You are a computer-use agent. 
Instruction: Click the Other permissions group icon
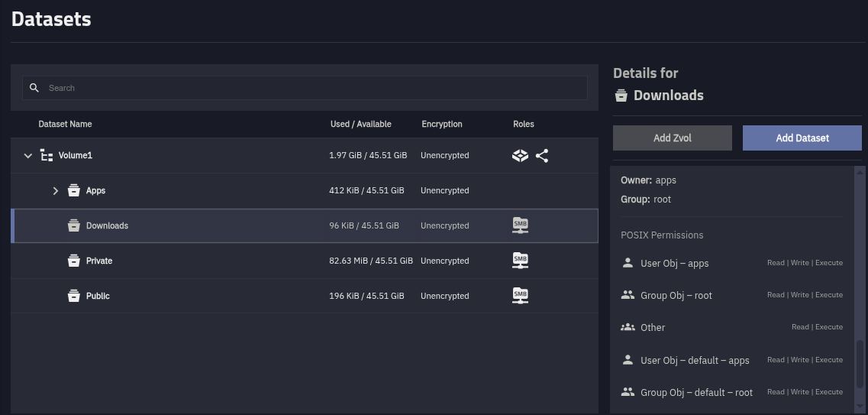(x=628, y=327)
